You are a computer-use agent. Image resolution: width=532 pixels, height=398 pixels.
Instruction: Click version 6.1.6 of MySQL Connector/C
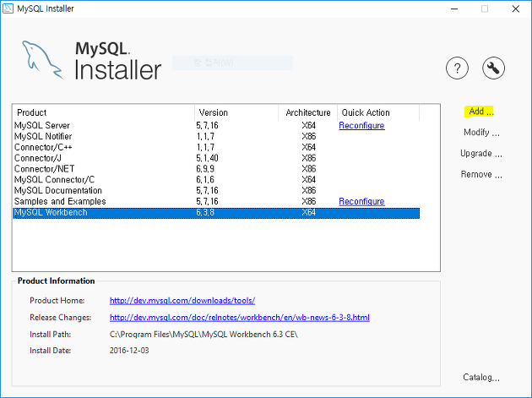coord(205,180)
